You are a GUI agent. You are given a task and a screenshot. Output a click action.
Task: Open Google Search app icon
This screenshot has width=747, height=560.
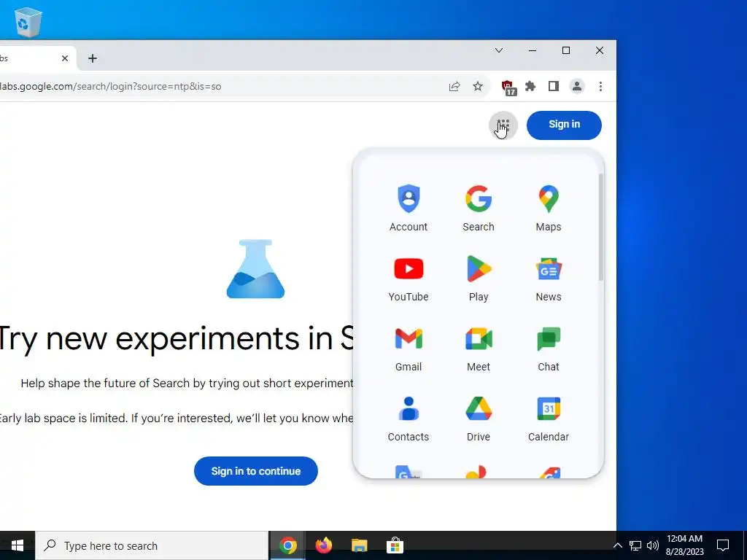point(479,208)
